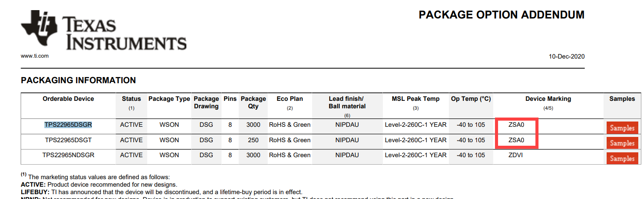
Task: Click the PACKAGE OPTION ADDENDUM title
Action: click(x=501, y=15)
